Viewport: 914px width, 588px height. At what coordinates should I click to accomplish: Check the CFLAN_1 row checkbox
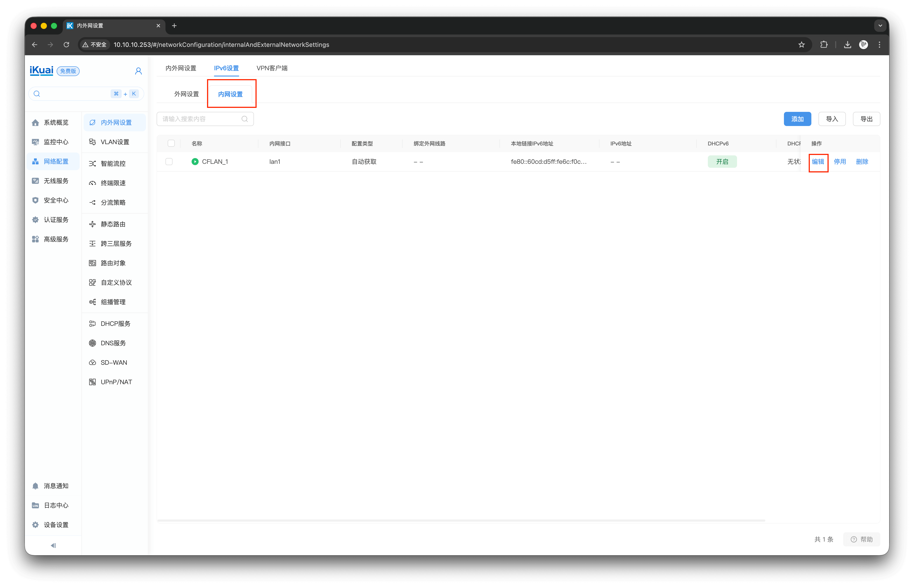[x=169, y=162]
